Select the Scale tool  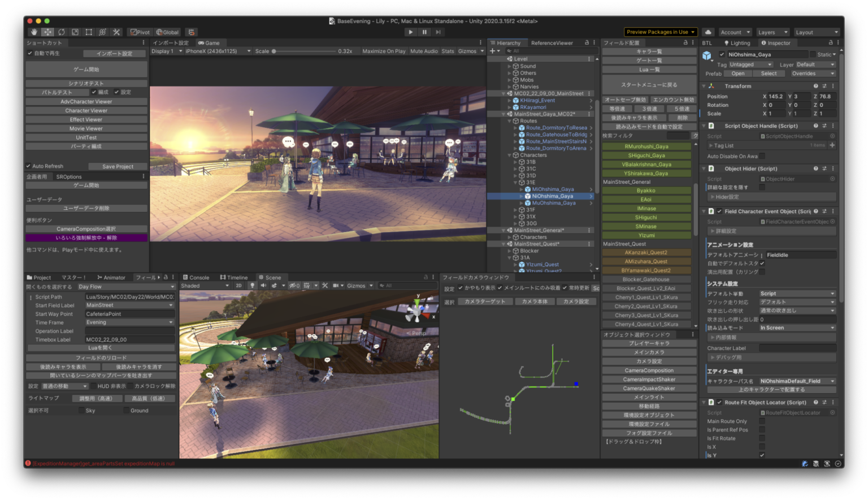(x=75, y=32)
